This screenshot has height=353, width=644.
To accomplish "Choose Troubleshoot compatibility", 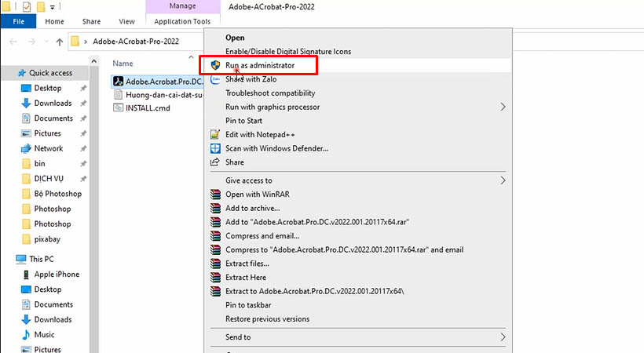I will coord(270,93).
